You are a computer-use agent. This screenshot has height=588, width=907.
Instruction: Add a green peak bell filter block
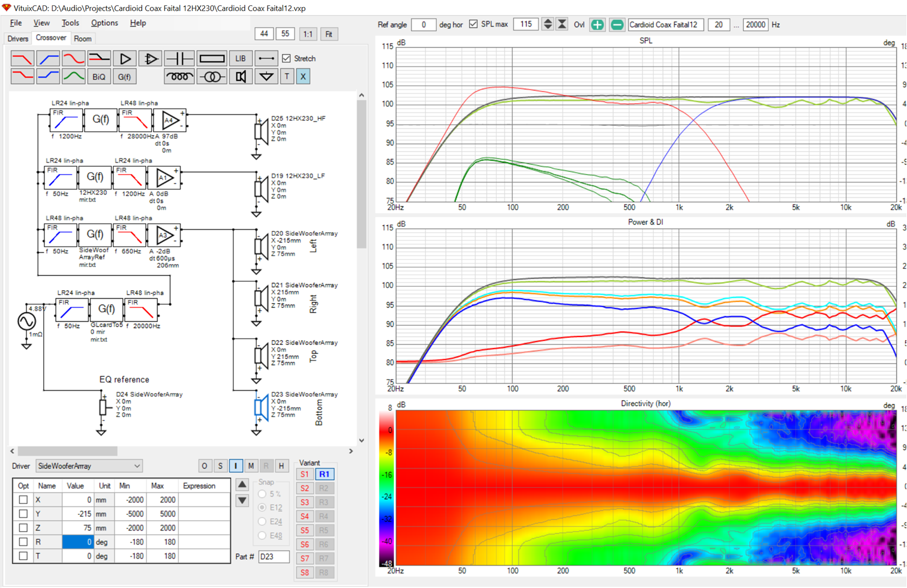point(74,77)
